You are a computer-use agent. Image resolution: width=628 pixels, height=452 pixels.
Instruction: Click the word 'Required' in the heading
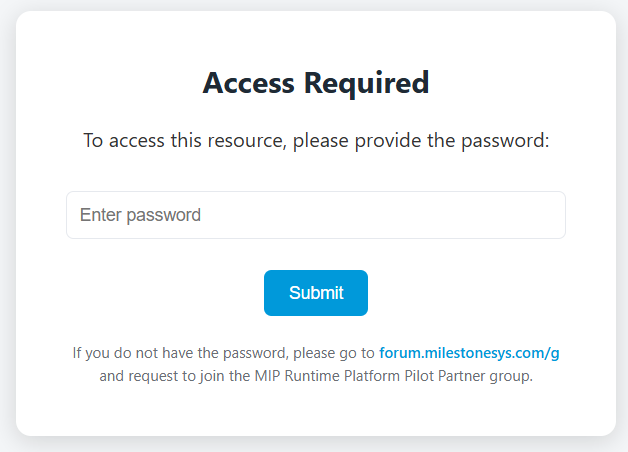click(370, 83)
